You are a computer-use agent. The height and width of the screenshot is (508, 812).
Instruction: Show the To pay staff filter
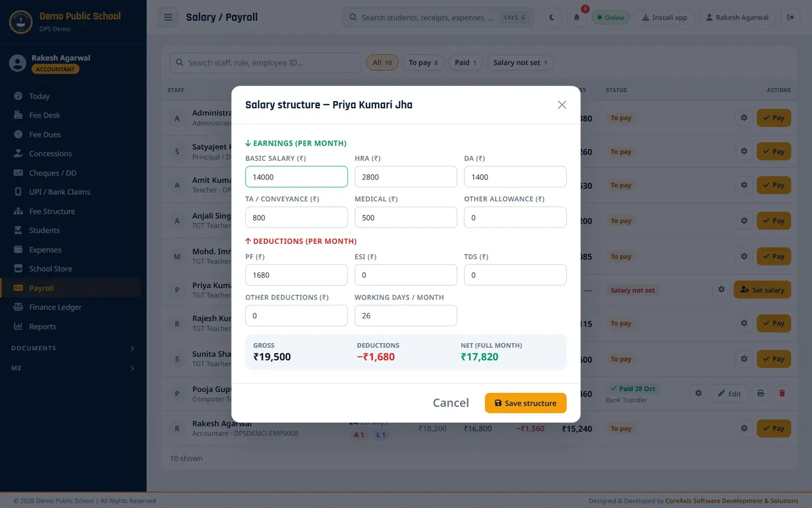click(x=423, y=63)
